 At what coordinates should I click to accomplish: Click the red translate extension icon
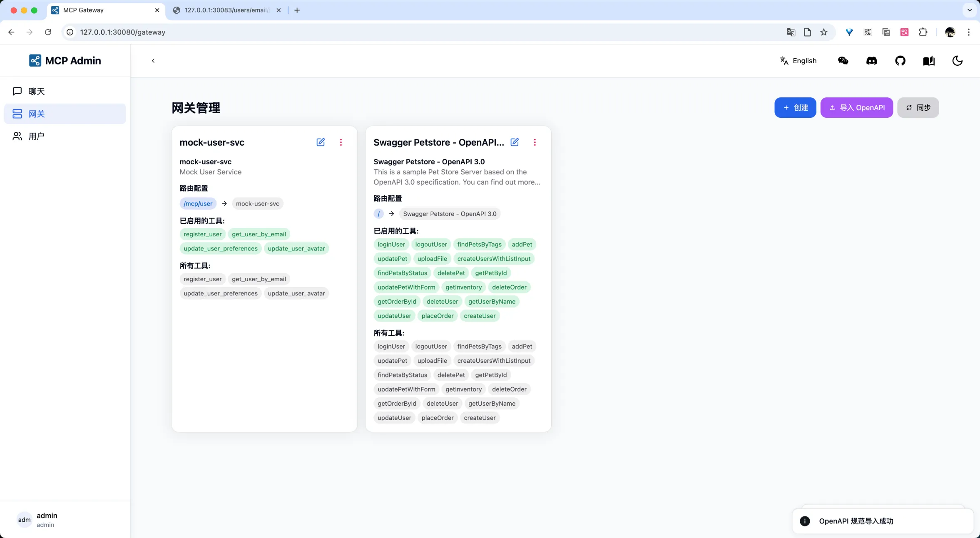[x=904, y=32]
